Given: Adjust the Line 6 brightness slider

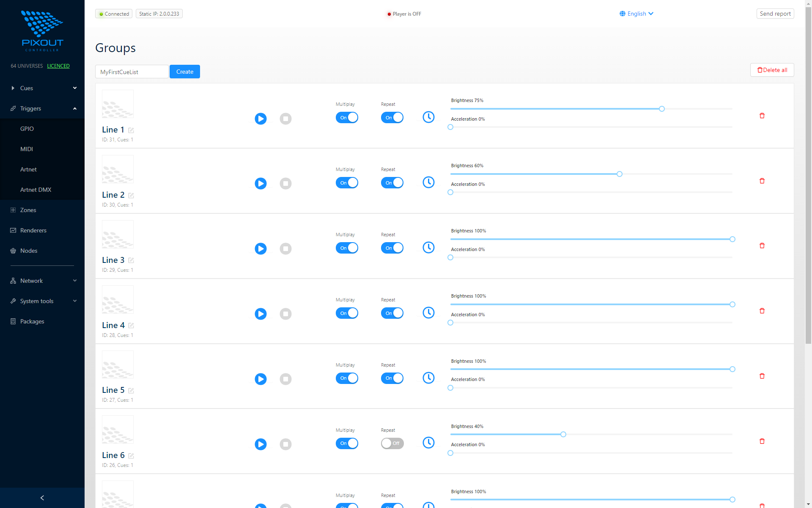Looking at the screenshot, I should click(x=563, y=434).
